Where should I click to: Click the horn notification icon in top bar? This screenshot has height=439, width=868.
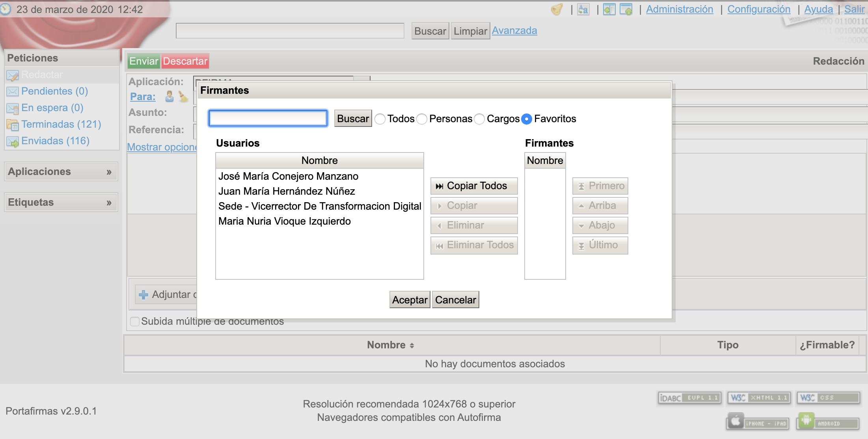pyautogui.click(x=557, y=9)
